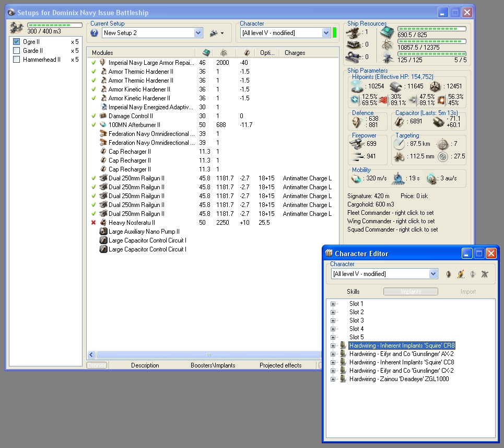
Task: Click the Heavy Nosferatu II red X status icon
Action: point(93,223)
